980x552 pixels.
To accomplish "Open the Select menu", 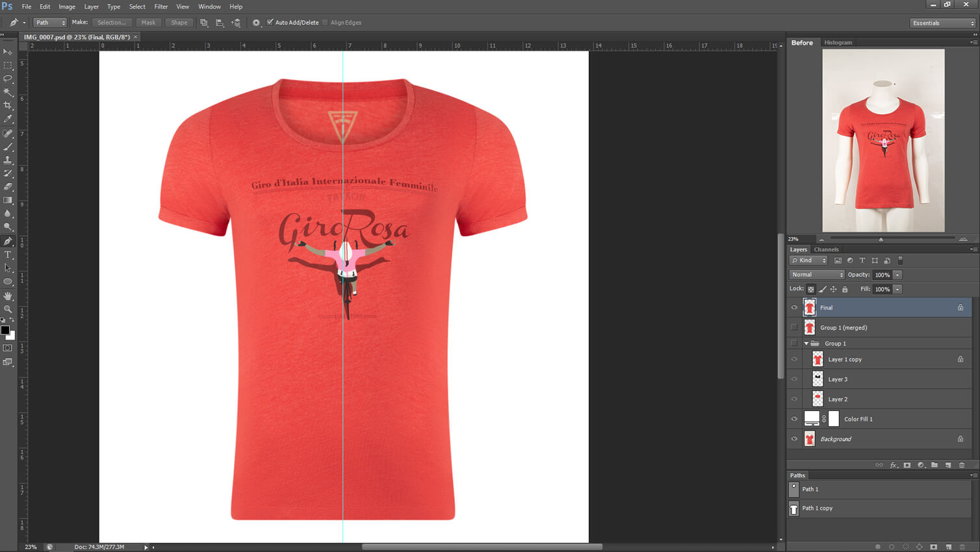I will click(137, 6).
